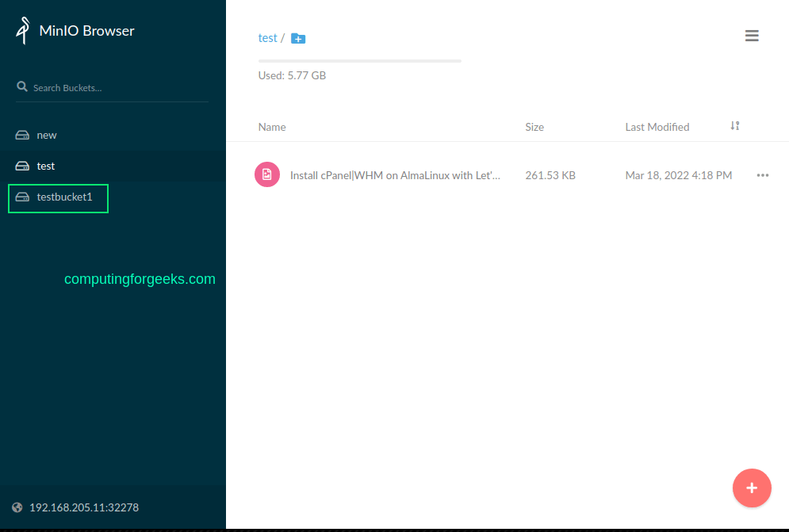Image resolution: width=789 pixels, height=532 pixels.
Task: Open the hamburger menu at top right
Action: point(752,35)
